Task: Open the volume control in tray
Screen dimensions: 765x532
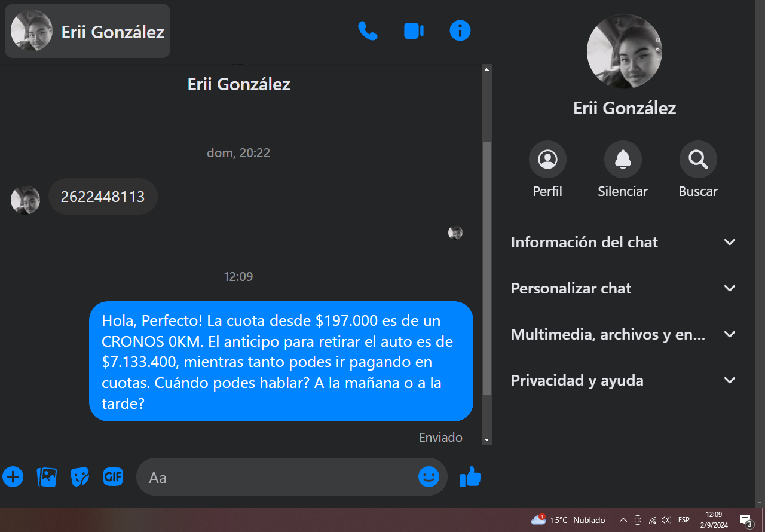Action: click(x=666, y=520)
